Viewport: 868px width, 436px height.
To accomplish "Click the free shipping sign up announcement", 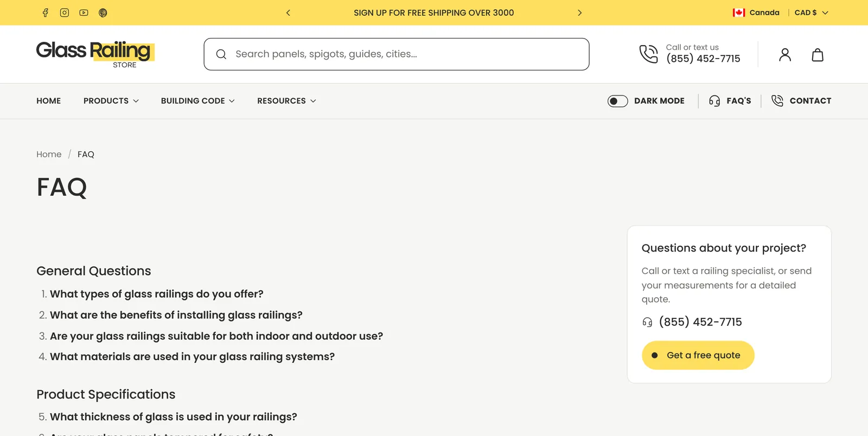I will [434, 12].
